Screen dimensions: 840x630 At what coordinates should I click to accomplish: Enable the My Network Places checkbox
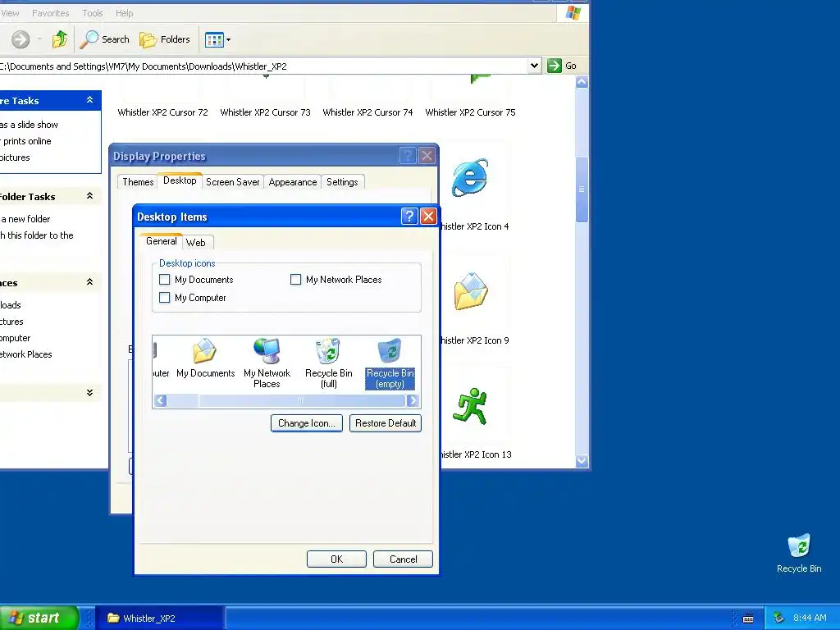coord(295,280)
